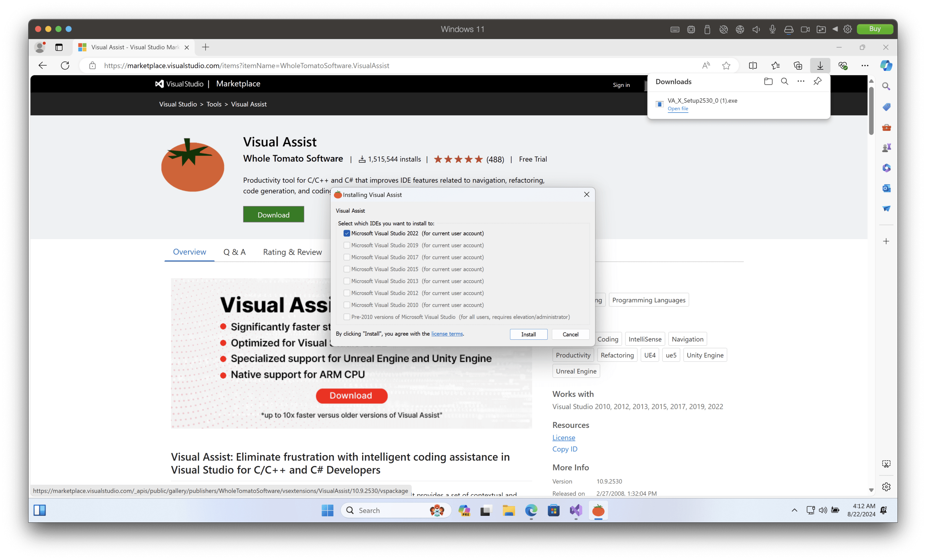Open Browser essentials heart icon
The image size is (926, 560).
tap(842, 66)
